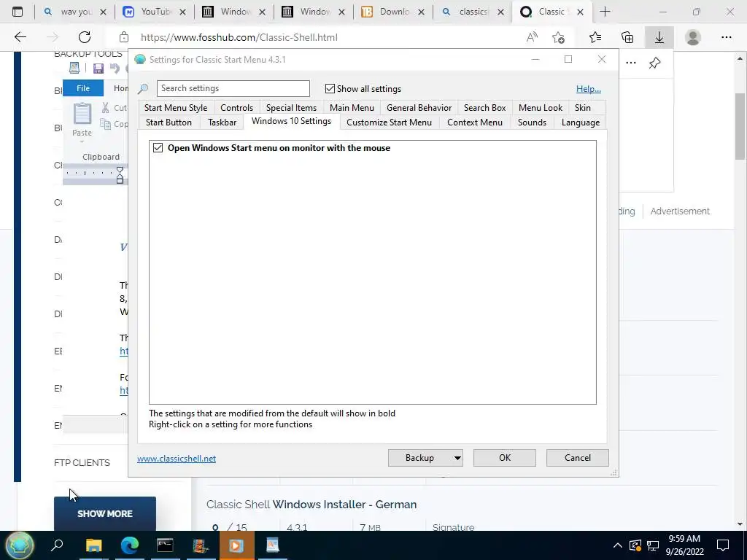This screenshot has width=747, height=560.
Task: Click the network icon in system tray
Action: tap(653, 545)
